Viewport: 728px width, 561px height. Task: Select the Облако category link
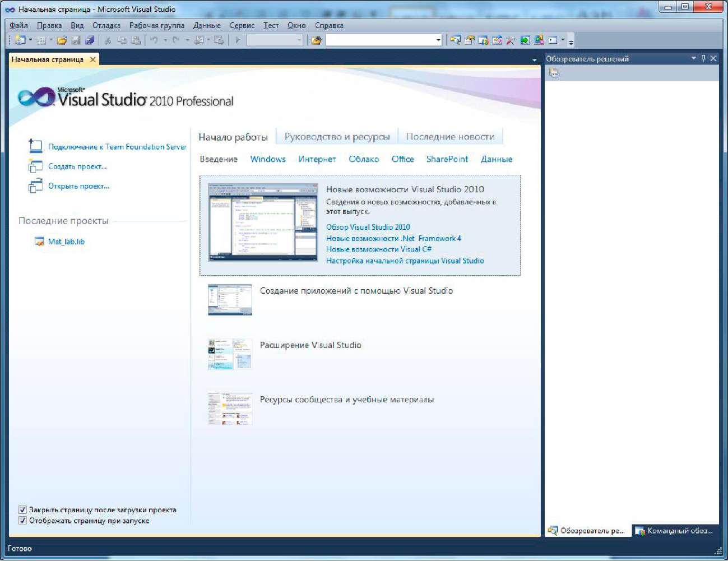point(364,159)
